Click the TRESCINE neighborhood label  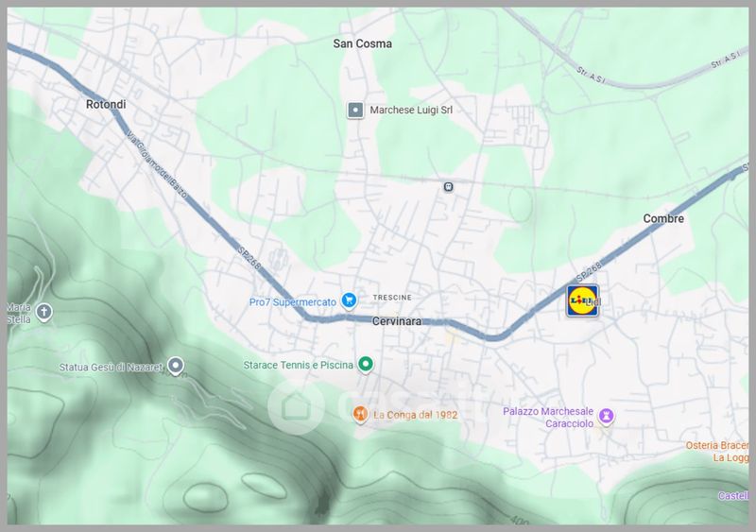click(x=392, y=297)
